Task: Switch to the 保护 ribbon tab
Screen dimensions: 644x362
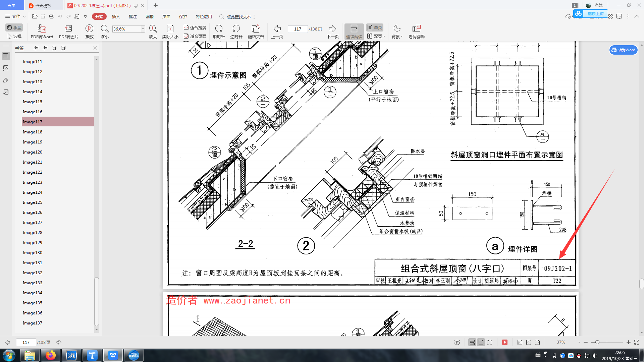Action: click(x=183, y=16)
